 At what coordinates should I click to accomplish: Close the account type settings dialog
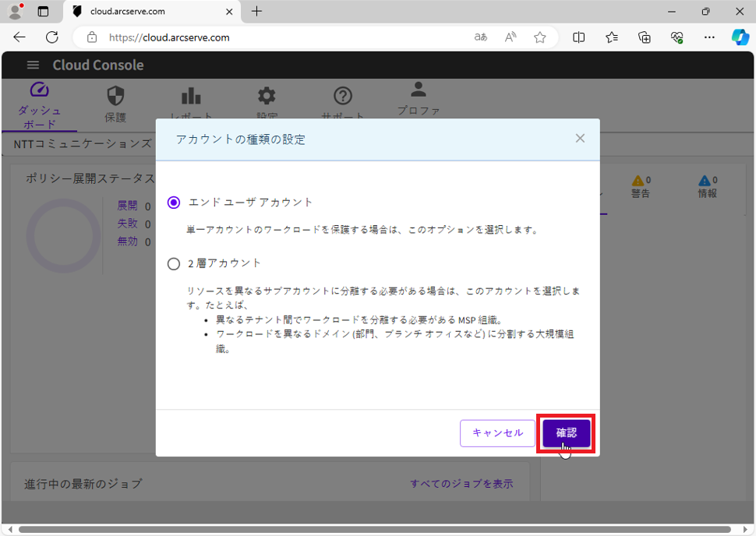tap(580, 139)
